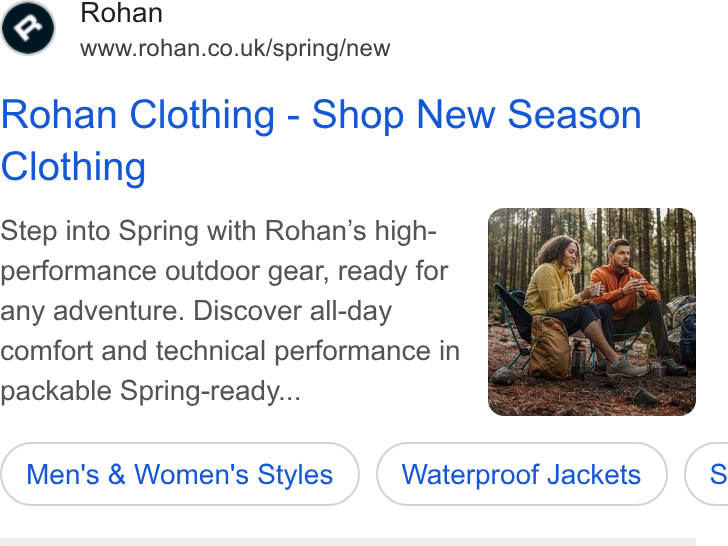Click the www.rohan.co.uk/spring/new URL text
This screenshot has width=728, height=546.
235,48
